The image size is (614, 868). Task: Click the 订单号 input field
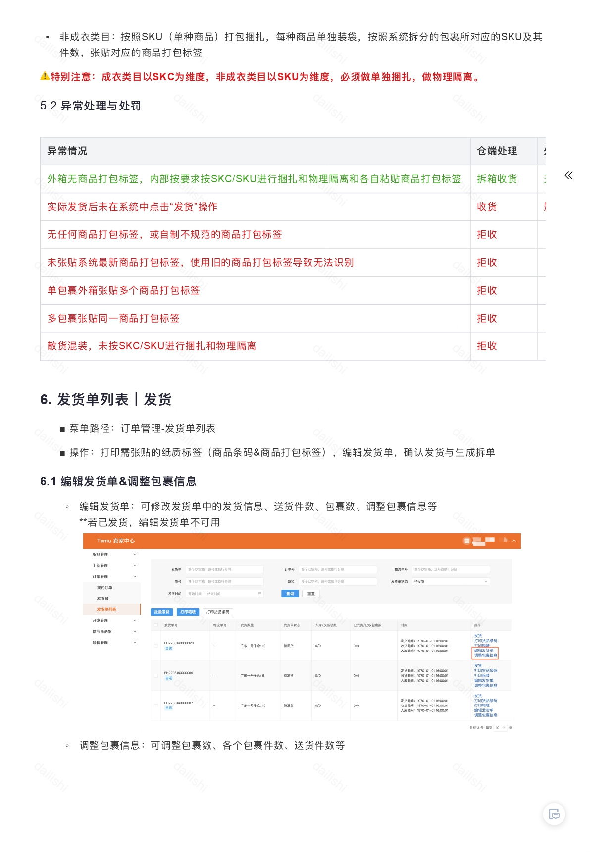click(338, 569)
